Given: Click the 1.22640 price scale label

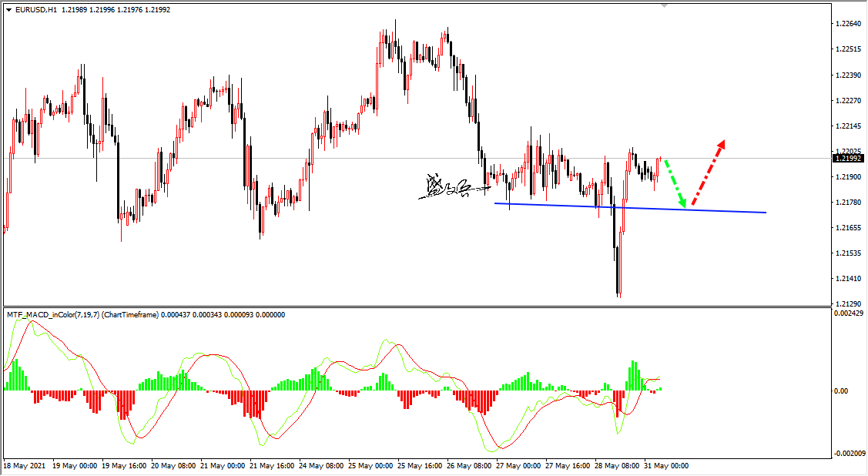Looking at the screenshot, I should point(848,24).
